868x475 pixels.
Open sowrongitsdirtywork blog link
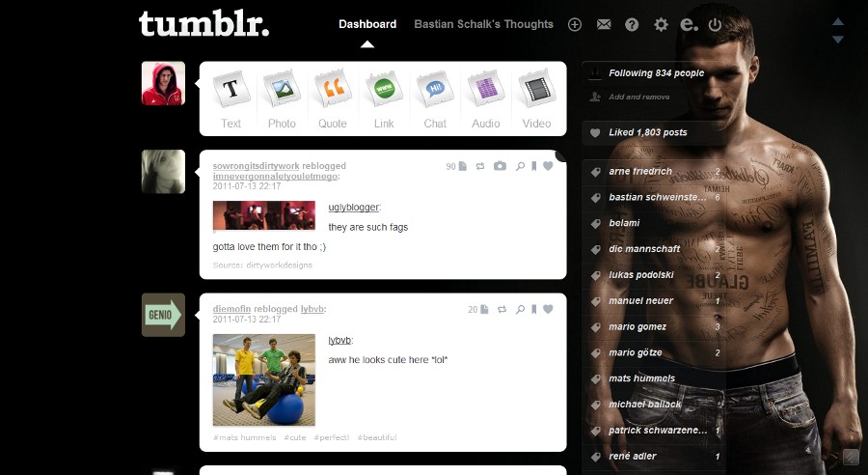click(x=256, y=166)
